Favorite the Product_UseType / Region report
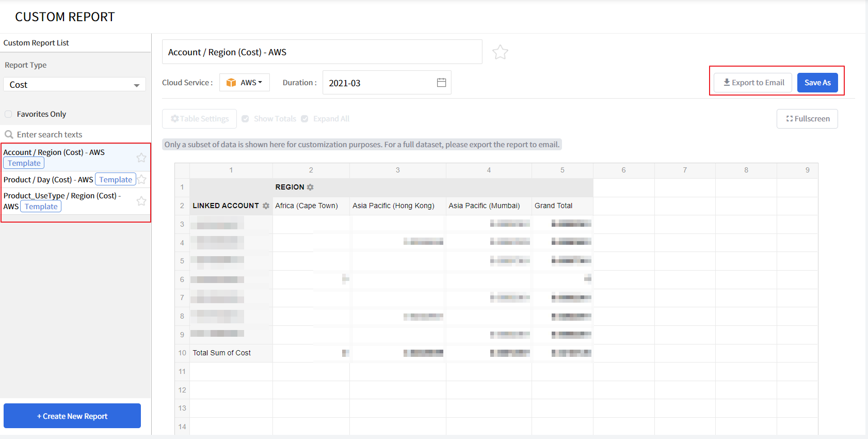This screenshot has height=439, width=868. 141,201
